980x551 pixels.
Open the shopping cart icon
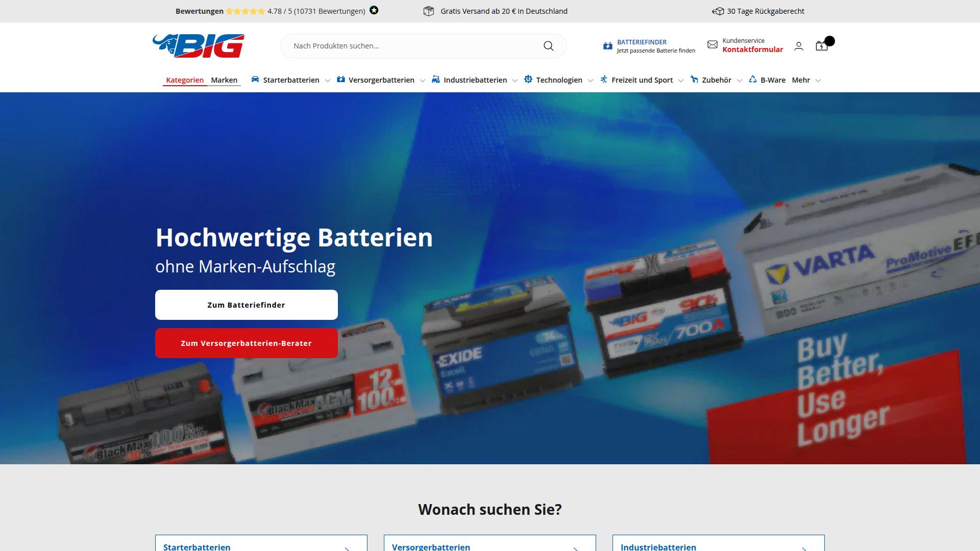coord(822,46)
